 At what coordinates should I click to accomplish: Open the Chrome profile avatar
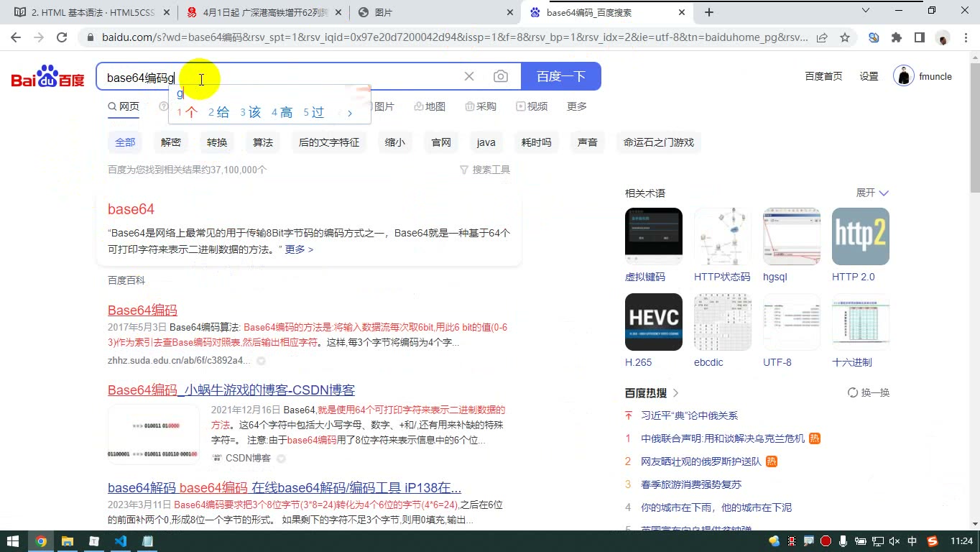pos(943,37)
